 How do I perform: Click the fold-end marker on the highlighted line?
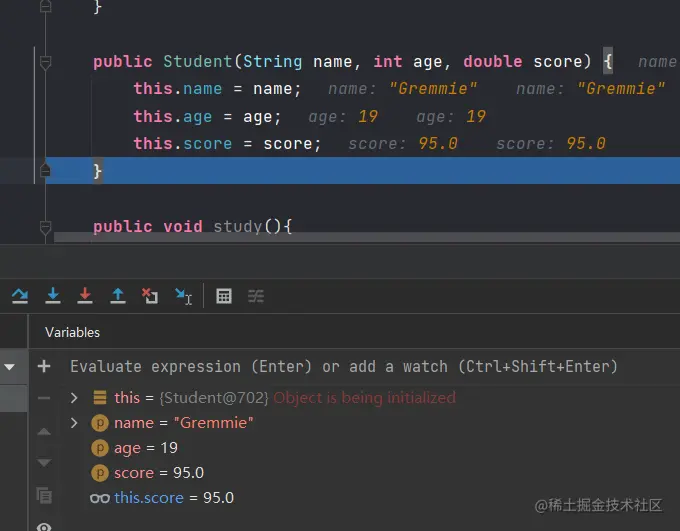coord(46,170)
